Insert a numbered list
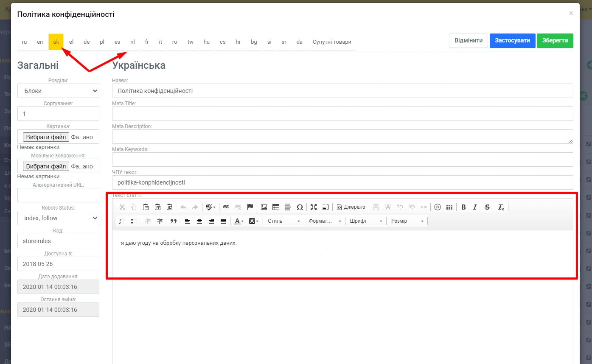 (122, 221)
